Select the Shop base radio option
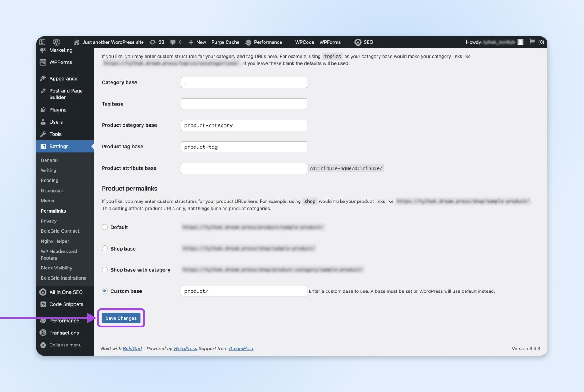 click(105, 249)
